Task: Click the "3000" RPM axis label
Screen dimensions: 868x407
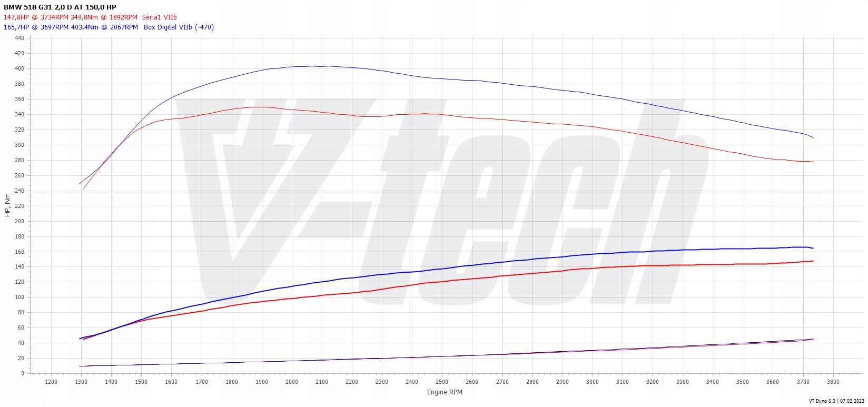Action: (593, 382)
